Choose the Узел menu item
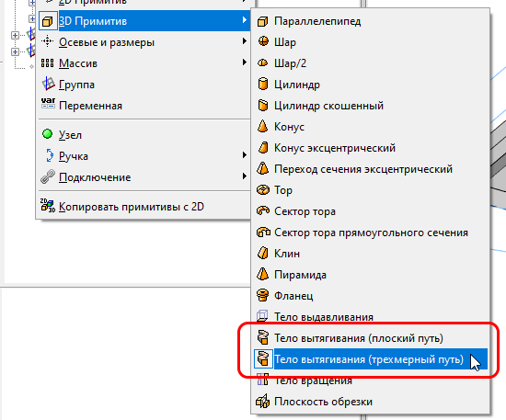The image size is (506, 420). [144, 135]
